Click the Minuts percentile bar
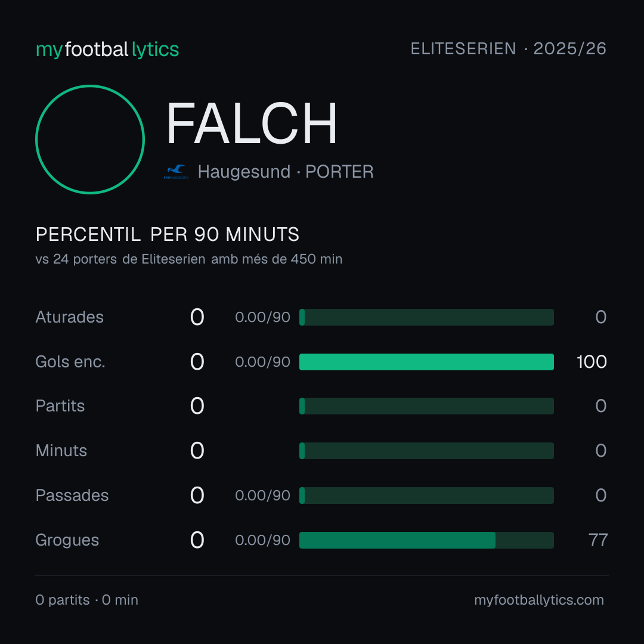Image resolution: width=644 pixels, height=644 pixels. [426, 451]
